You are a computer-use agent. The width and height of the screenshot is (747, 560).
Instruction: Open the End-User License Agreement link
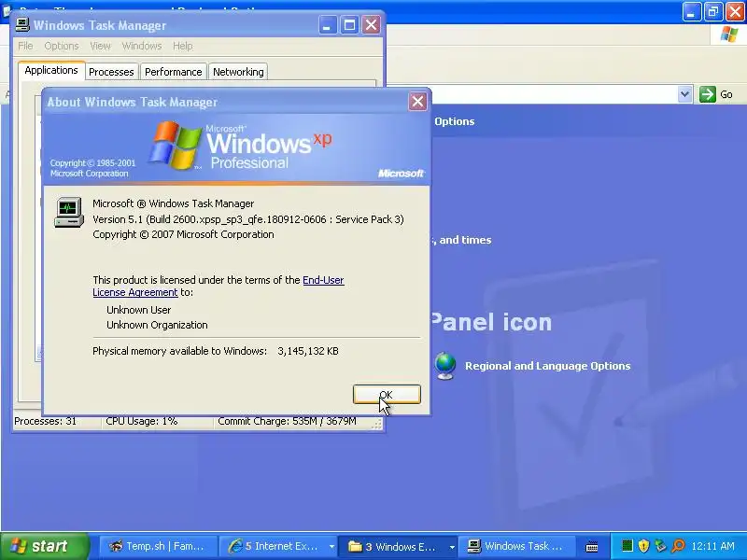[218, 287]
